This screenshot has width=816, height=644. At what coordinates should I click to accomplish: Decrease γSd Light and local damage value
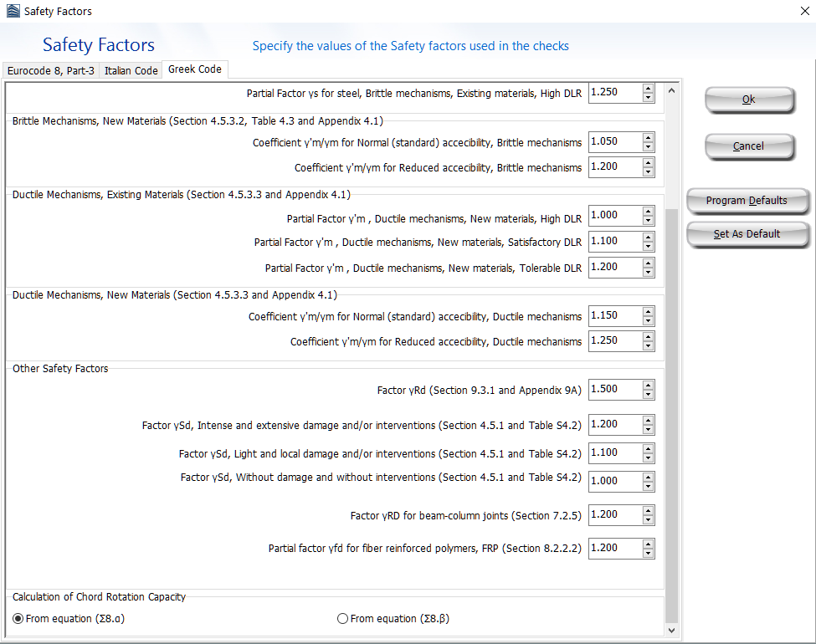[x=648, y=457]
